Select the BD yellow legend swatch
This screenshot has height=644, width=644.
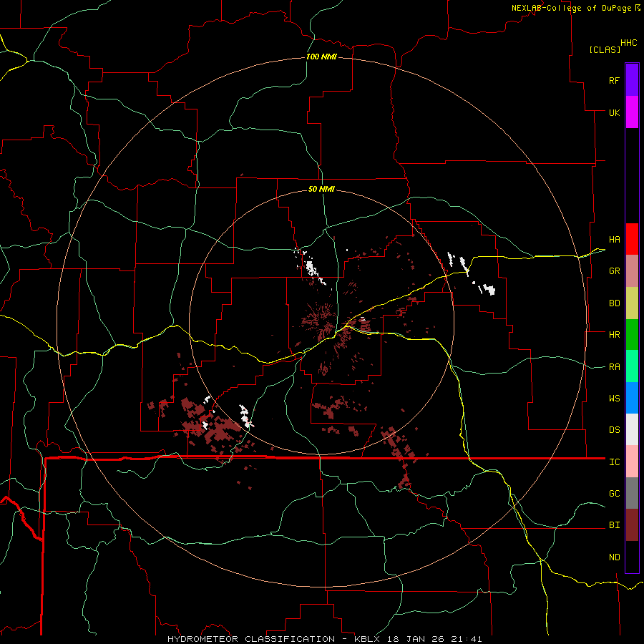click(632, 303)
